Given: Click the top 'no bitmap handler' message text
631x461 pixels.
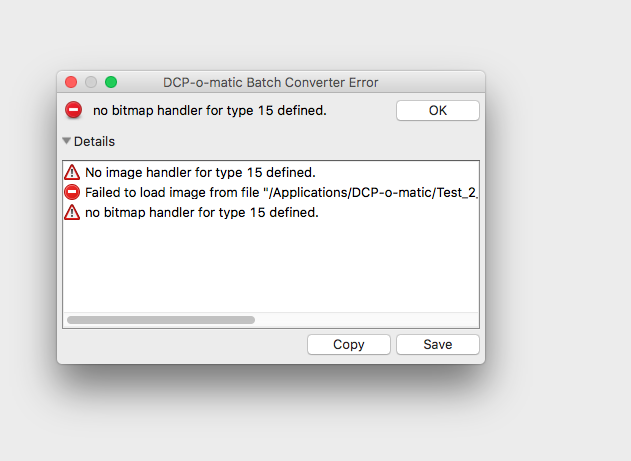Looking at the screenshot, I should pos(210,110).
